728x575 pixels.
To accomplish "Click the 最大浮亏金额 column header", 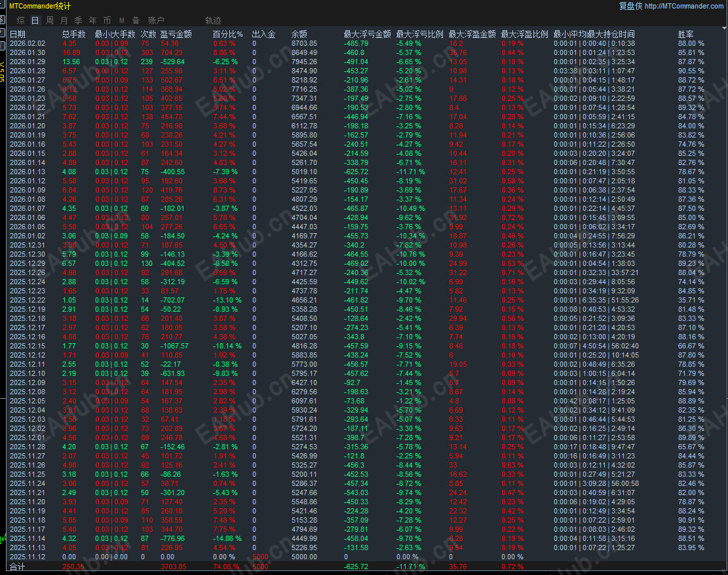I will pyautogui.click(x=367, y=34).
